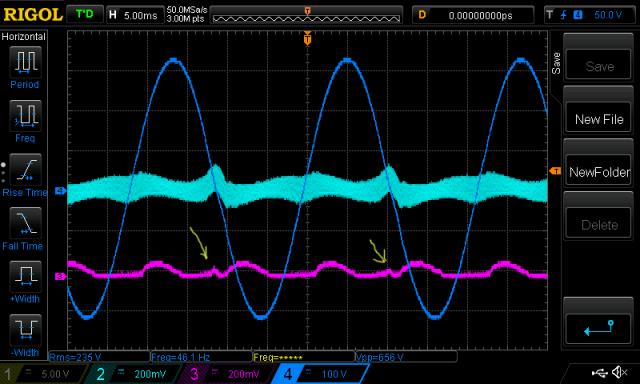Open the Save menu tab

(556, 63)
